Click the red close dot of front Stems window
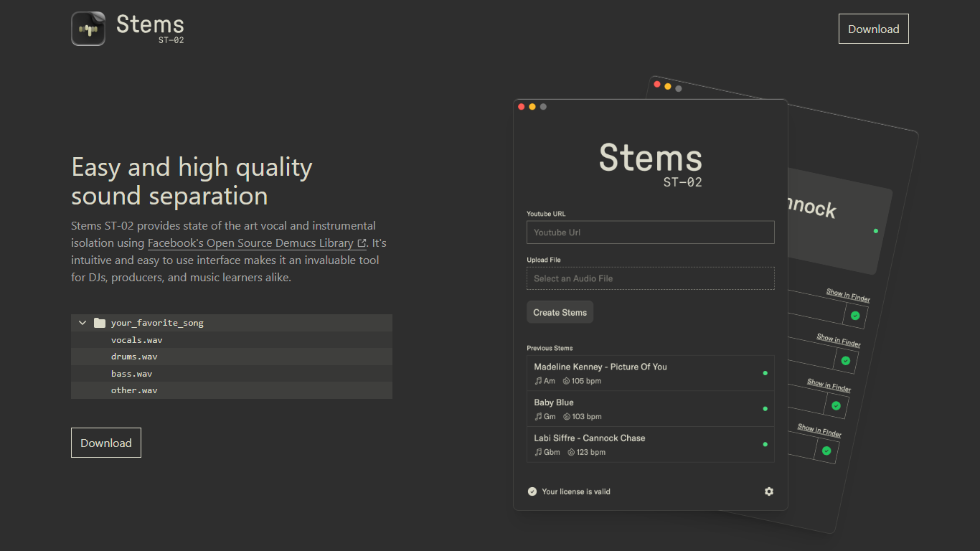Viewport: 980px width, 551px height. click(522, 107)
